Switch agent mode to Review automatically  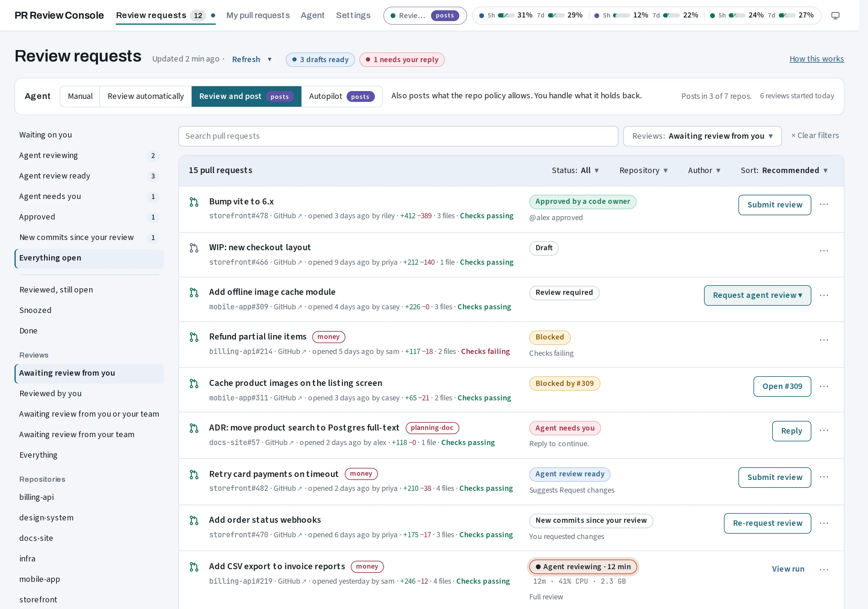[x=146, y=96]
